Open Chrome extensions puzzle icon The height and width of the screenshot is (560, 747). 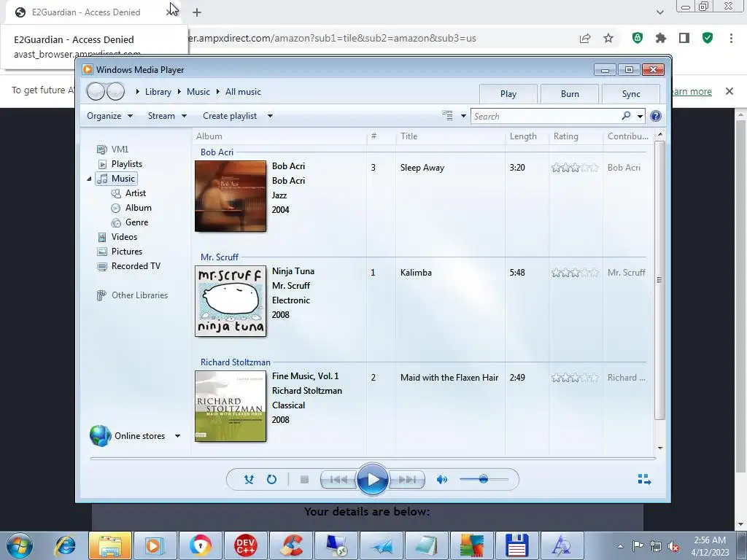pyautogui.click(x=661, y=38)
